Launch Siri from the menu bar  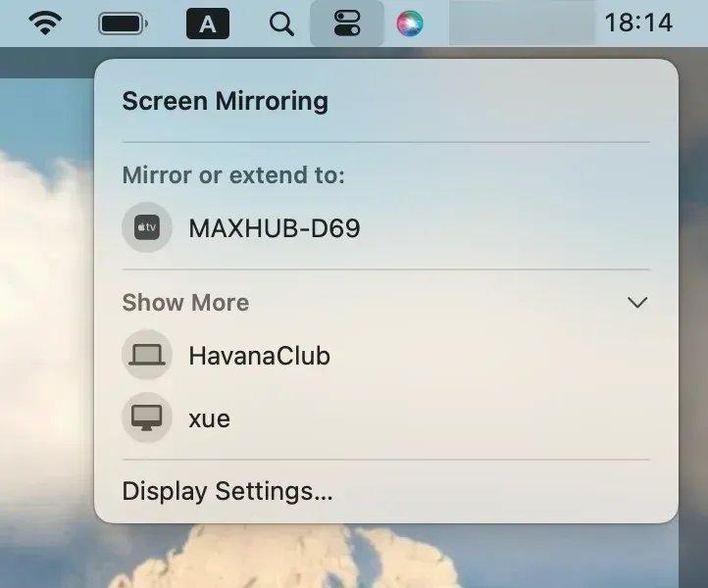point(410,24)
